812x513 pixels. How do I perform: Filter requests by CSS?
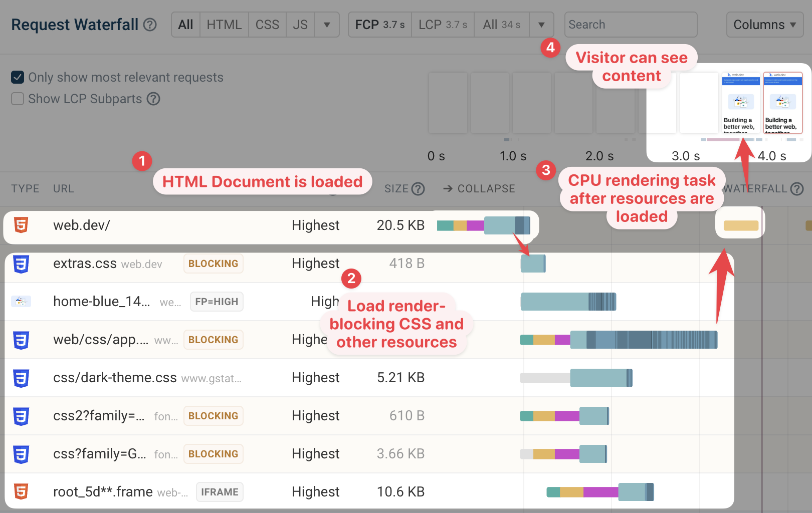coord(267,25)
